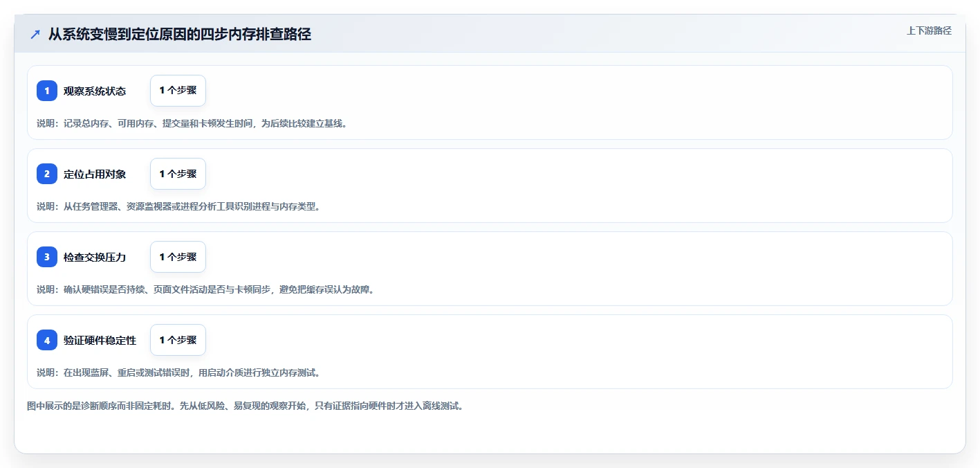Click the description starting 在出现蓝屏
This screenshot has width=980, height=468.
178,372
